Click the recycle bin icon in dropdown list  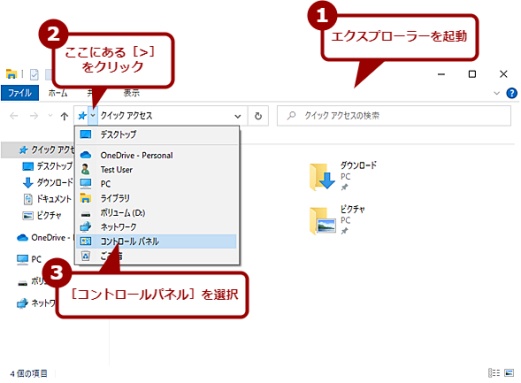click(x=86, y=256)
